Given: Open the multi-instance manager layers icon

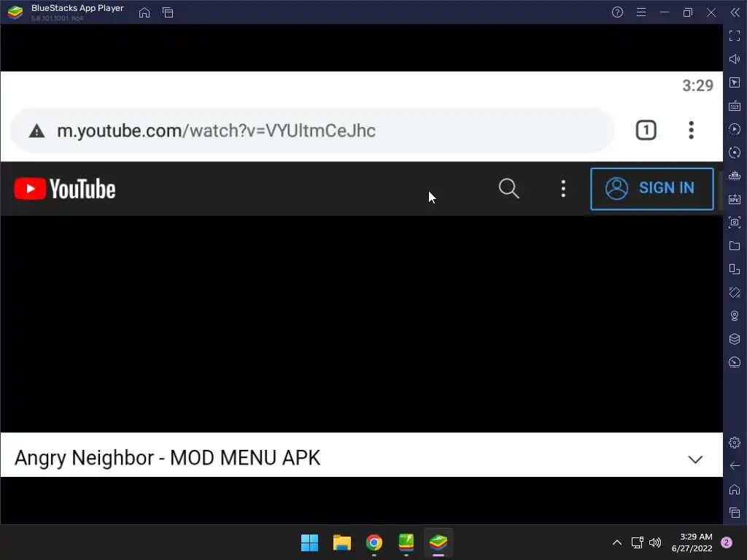Looking at the screenshot, I should (x=735, y=339).
